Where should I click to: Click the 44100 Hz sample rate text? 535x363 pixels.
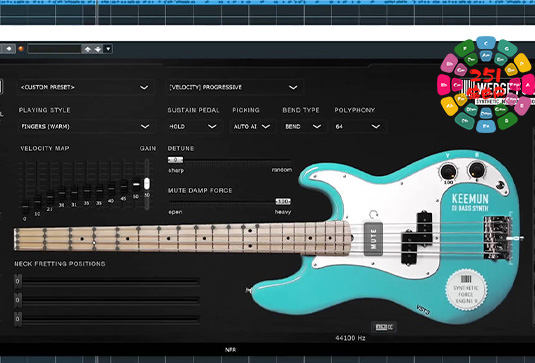[350, 338]
